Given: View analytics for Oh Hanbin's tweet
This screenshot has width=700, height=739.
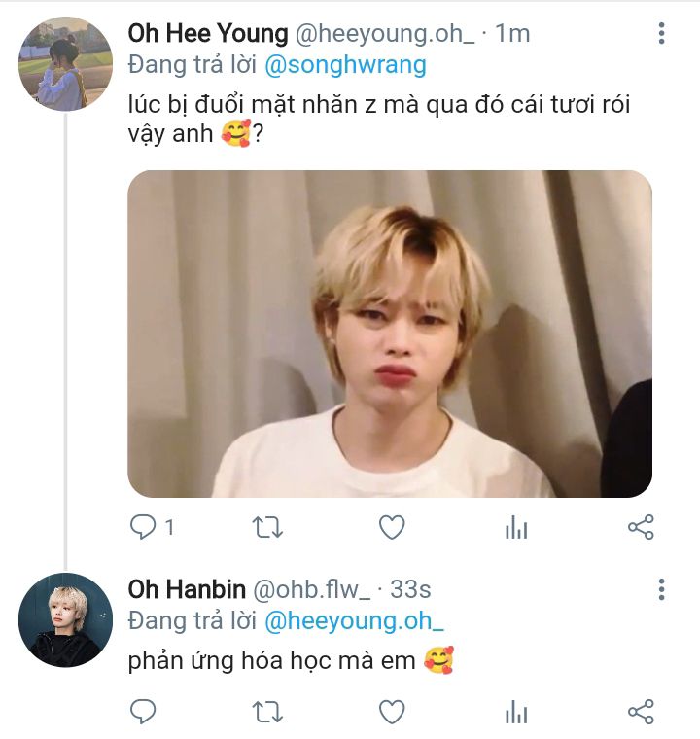Looking at the screenshot, I should 516,712.
